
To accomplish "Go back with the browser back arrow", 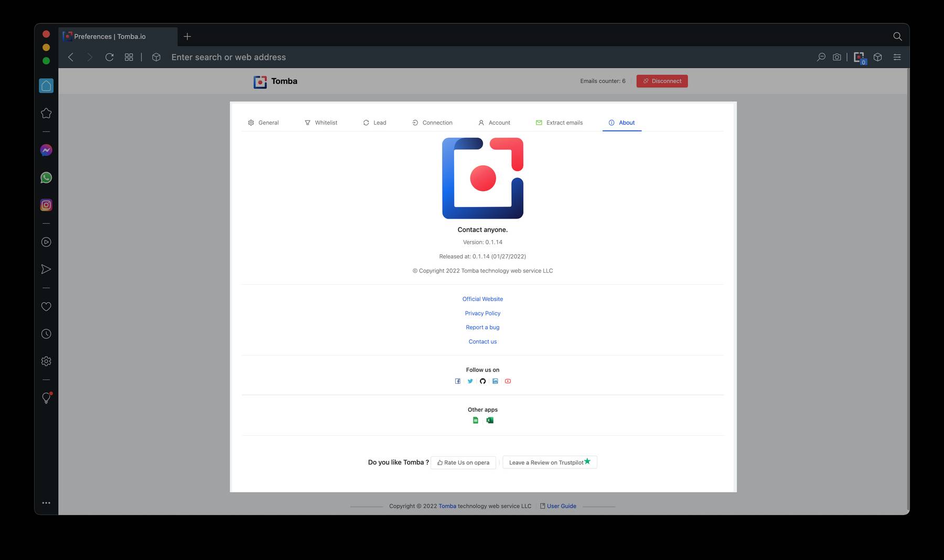I will click(x=71, y=57).
